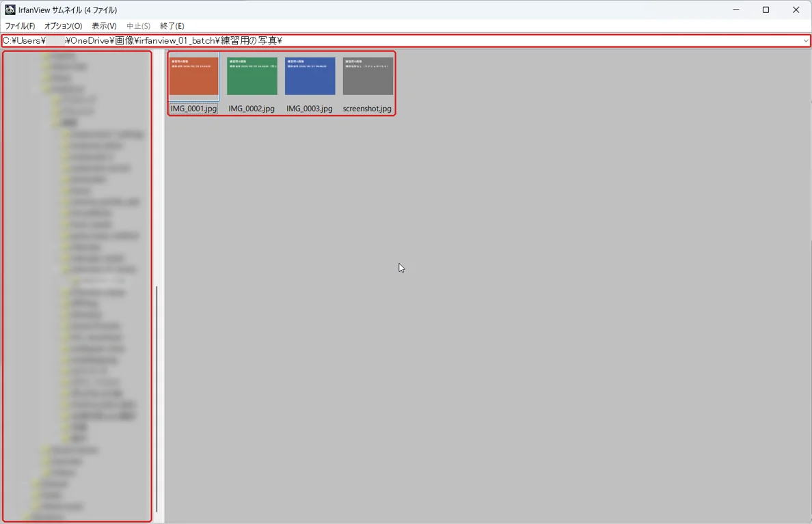812x524 pixels.
Task: Minimize the IrfanView thumbnails window
Action: 736,10
